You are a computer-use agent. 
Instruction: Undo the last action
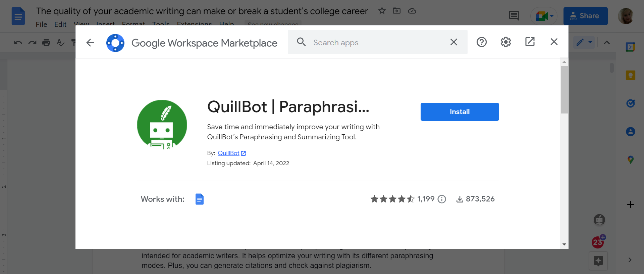(18, 42)
